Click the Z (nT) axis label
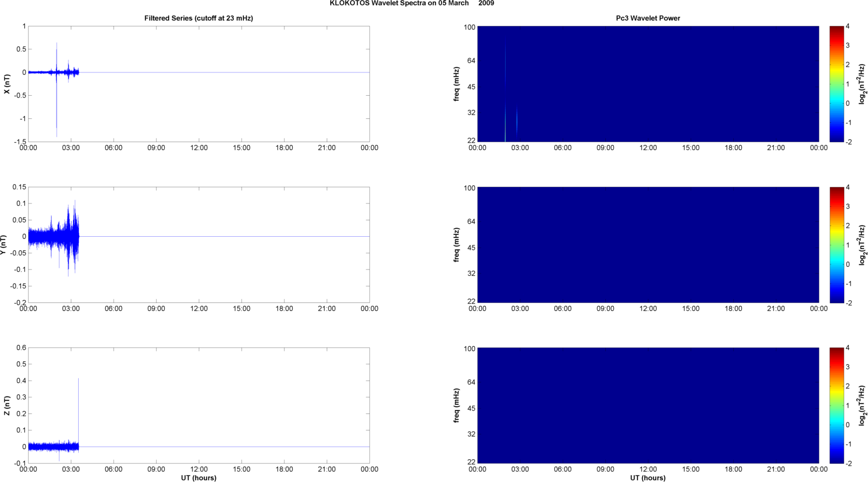The width and height of the screenshot is (868, 482). pos(7,406)
